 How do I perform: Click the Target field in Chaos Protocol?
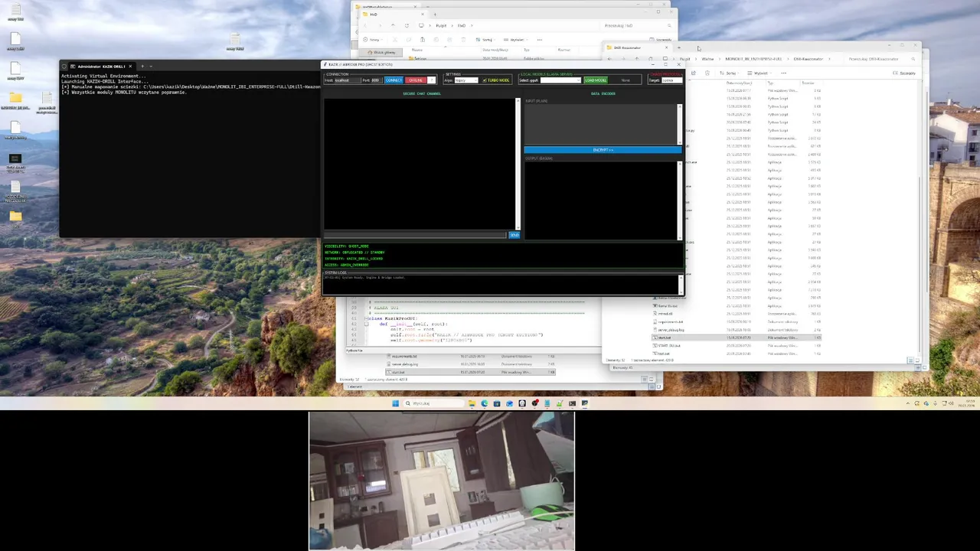click(x=671, y=80)
